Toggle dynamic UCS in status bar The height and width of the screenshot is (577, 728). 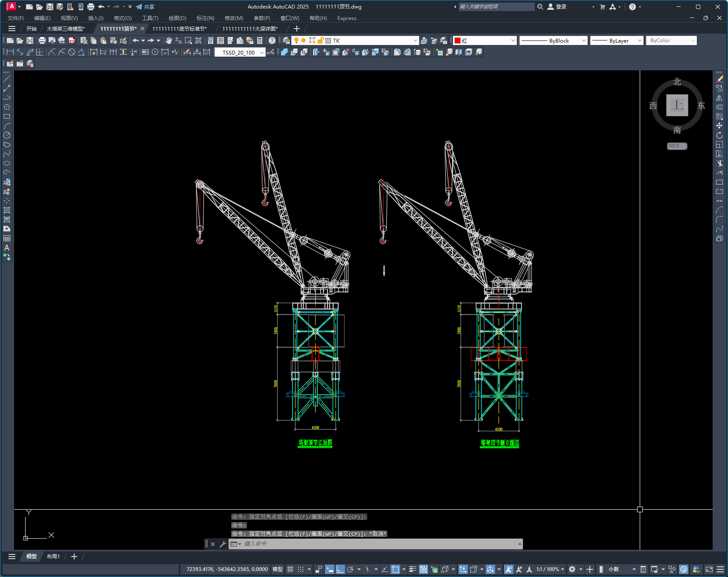point(463,569)
